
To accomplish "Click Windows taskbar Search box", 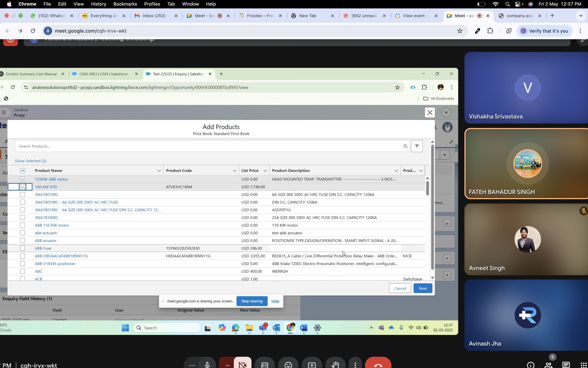I will point(167,328).
